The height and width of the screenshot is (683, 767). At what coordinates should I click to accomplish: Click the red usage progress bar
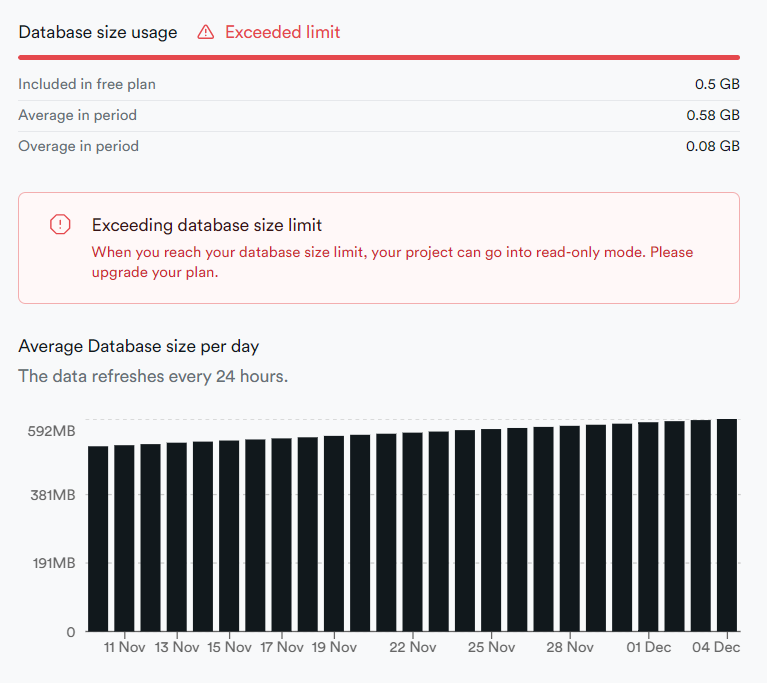tap(379, 58)
